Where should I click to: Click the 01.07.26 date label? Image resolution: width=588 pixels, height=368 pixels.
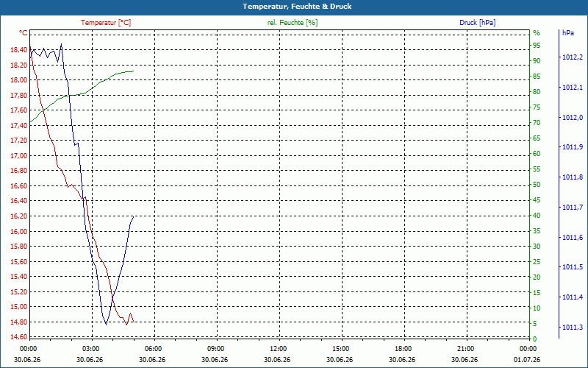click(x=527, y=360)
